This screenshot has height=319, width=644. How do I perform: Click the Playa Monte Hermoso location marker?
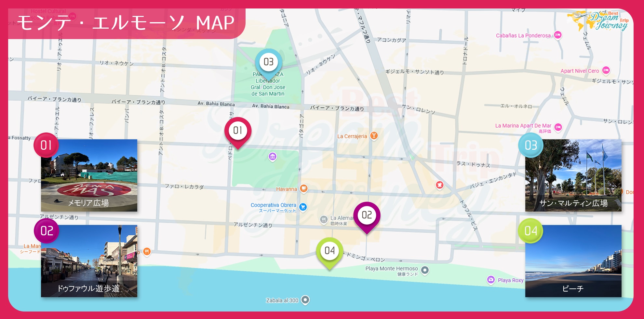[425, 270]
